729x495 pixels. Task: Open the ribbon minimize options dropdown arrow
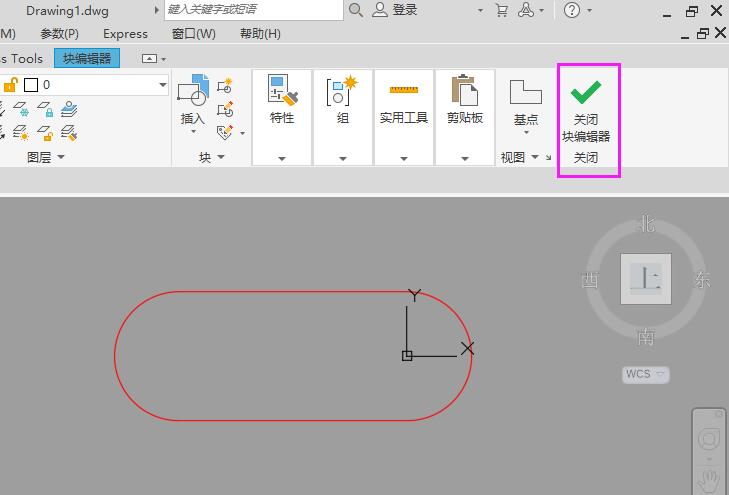point(163,59)
